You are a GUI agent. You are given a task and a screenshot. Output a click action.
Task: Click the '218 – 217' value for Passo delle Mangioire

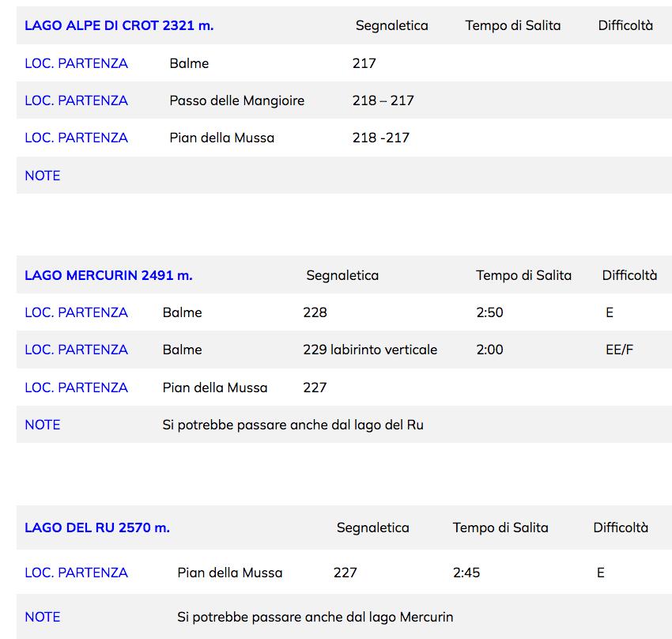383,100
